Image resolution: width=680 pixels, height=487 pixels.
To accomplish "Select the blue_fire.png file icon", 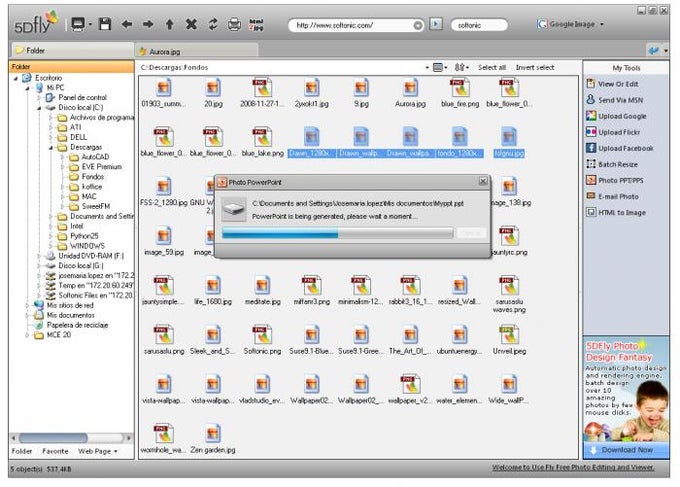I will [460, 88].
